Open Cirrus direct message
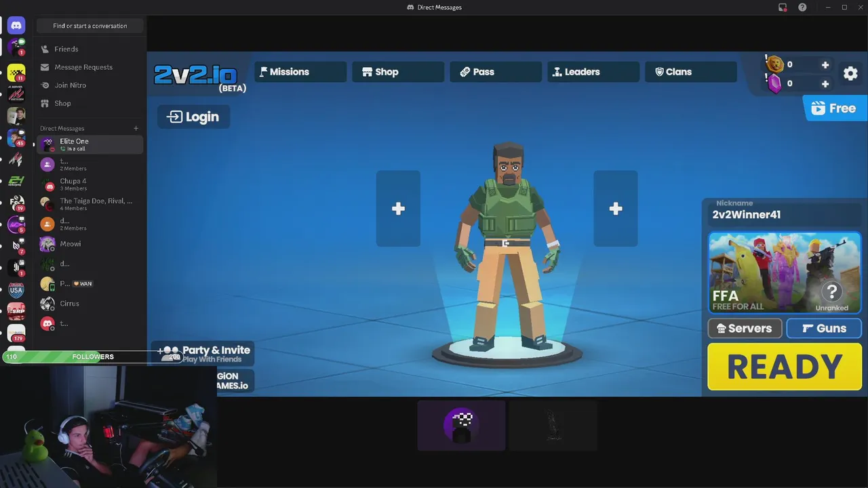The image size is (868, 488). click(90, 304)
